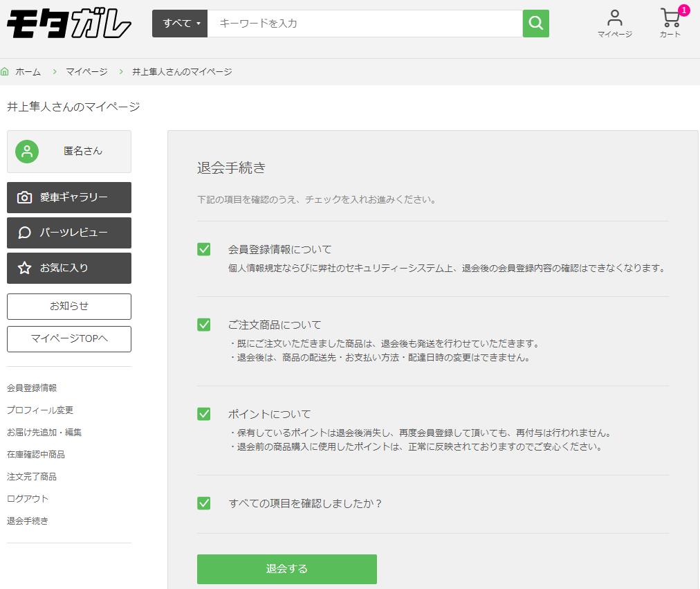Viewport: 700px width, 589px height.
Task: Click the 会員登録情報について label
Action: (x=280, y=249)
